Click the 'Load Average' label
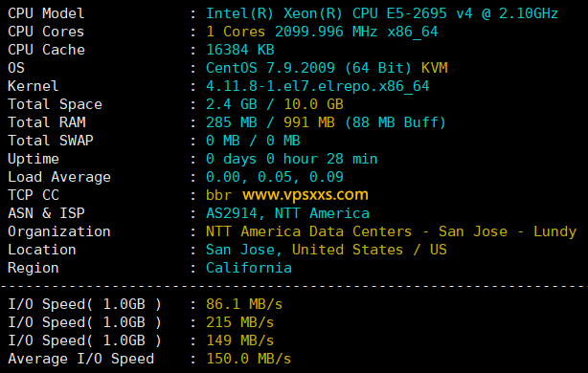 pyautogui.click(x=59, y=177)
